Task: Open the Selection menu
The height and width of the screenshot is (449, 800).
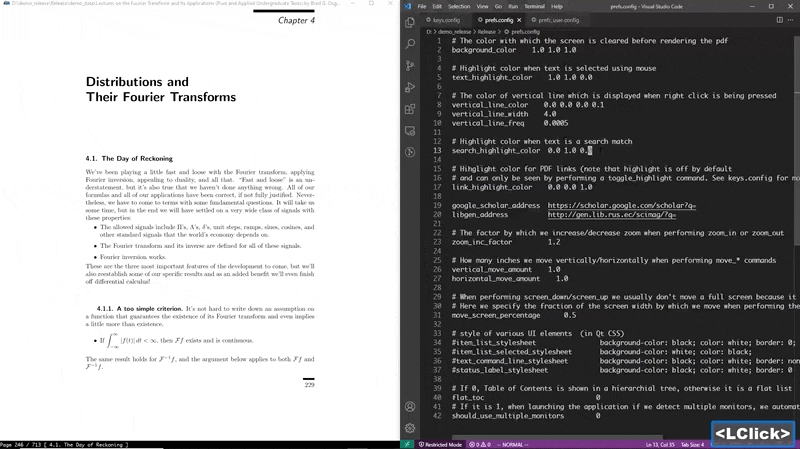Action: pos(459,7)
